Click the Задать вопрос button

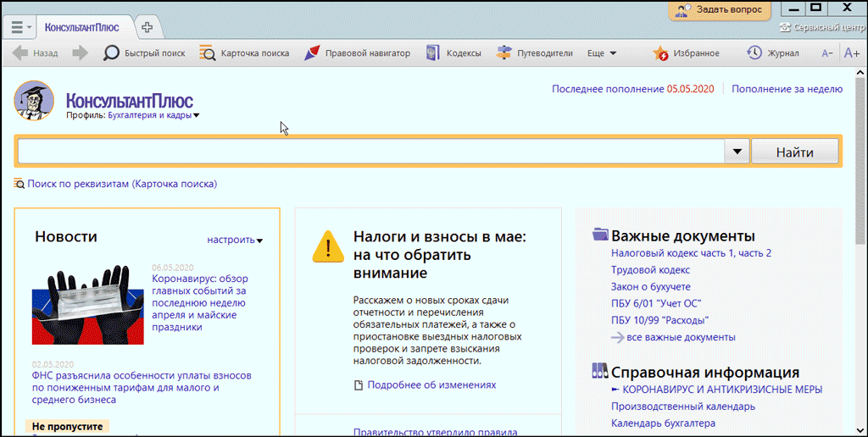pos(719,10)
